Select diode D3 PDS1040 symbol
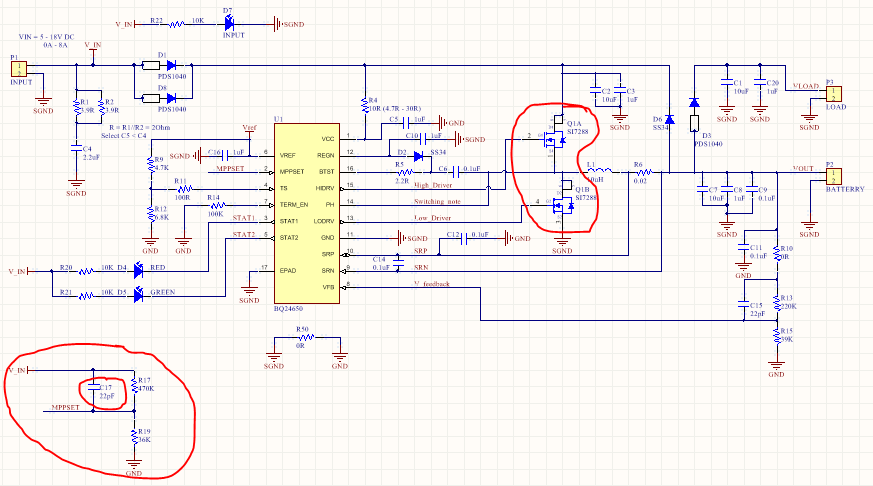The height and width of the screenshot is (486, 873). [694, 115]
